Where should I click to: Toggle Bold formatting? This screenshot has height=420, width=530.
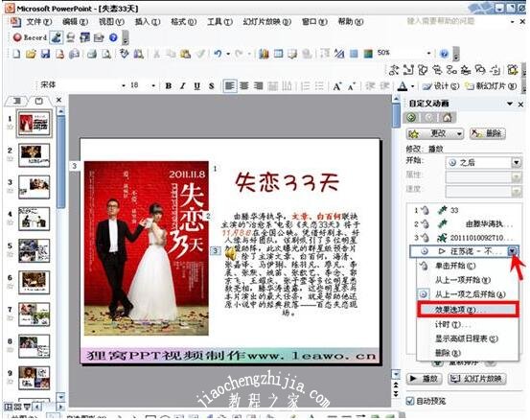click(x=169, y=86)
